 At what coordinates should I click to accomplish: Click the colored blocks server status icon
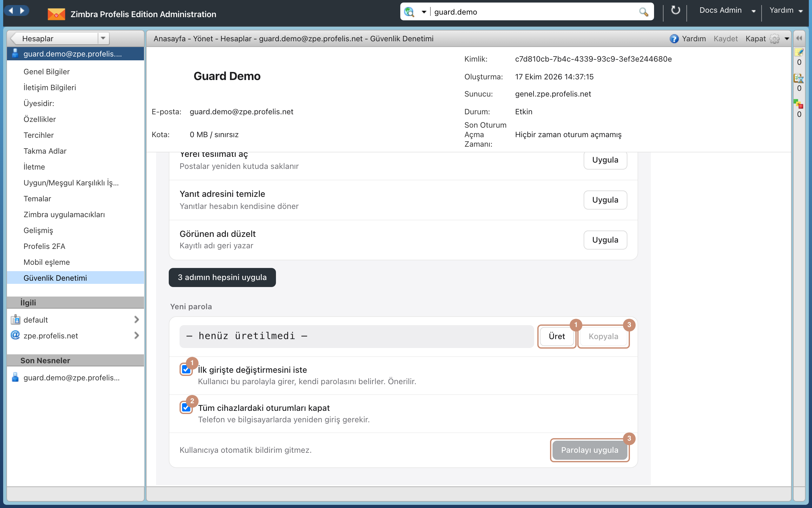799,104
